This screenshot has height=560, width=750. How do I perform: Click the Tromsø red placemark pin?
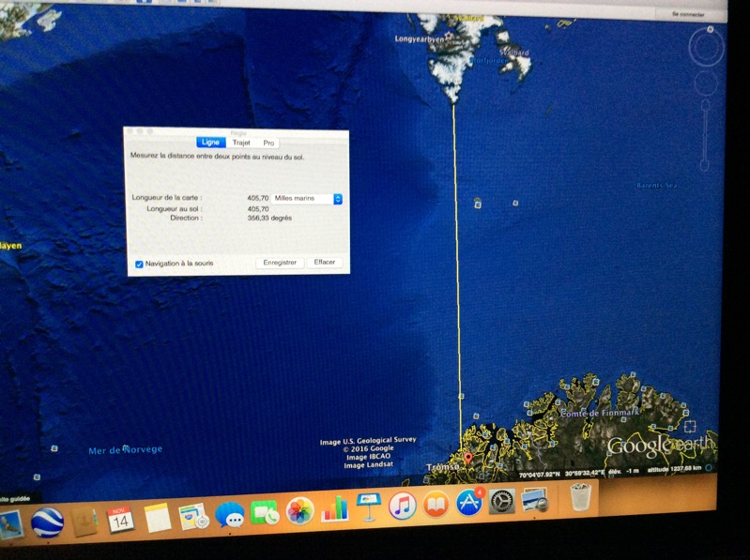pos(468,458)
